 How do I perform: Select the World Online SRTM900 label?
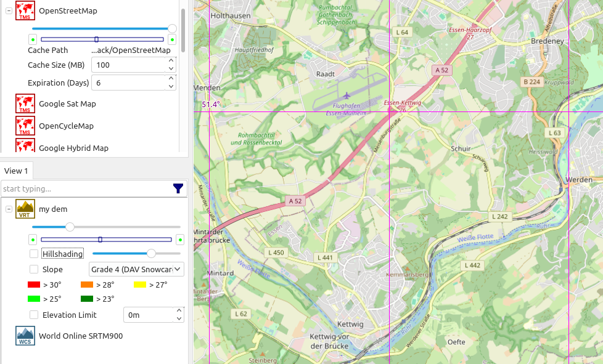point(81,336)
